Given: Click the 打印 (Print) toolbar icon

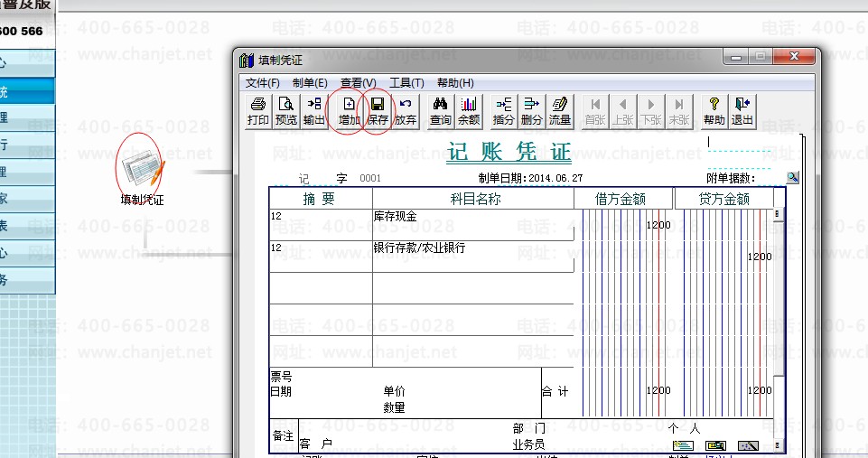Looking at the screenshot, I should (258, 111).
